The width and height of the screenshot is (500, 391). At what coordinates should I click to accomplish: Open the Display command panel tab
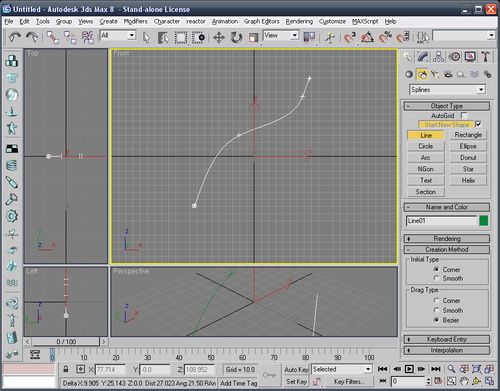pyautogui.click(x=470, y=57)
